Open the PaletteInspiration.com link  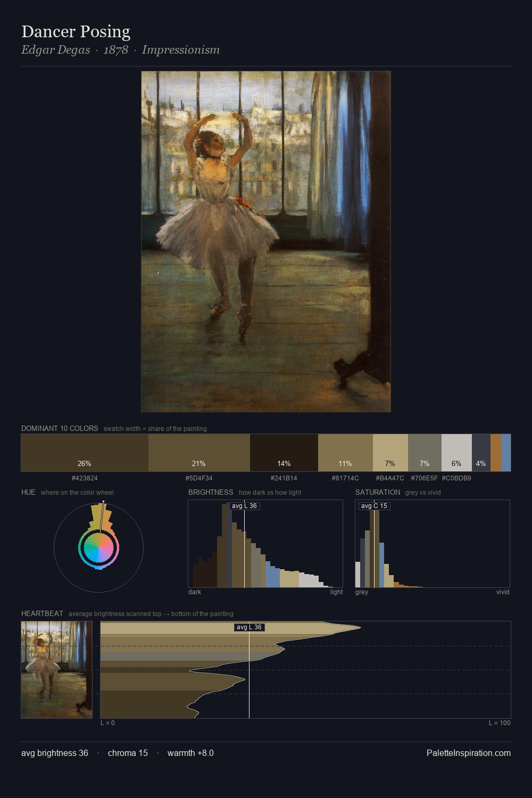[x=469, y=753]
